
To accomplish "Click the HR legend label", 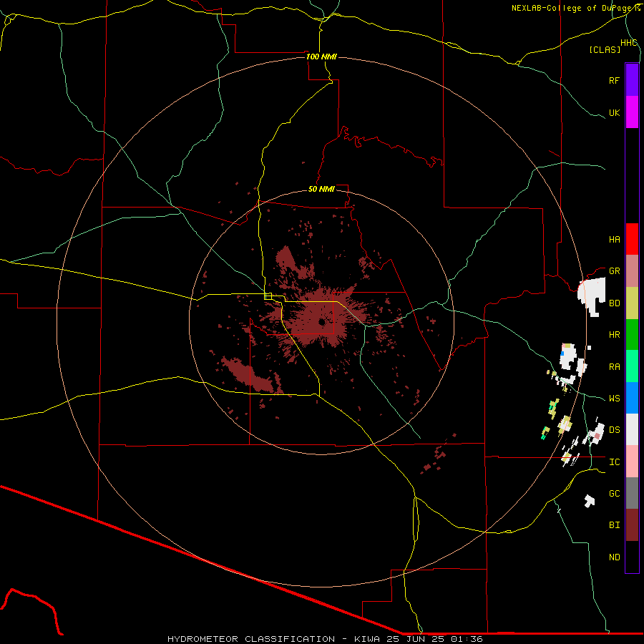I will coord(614,335).
